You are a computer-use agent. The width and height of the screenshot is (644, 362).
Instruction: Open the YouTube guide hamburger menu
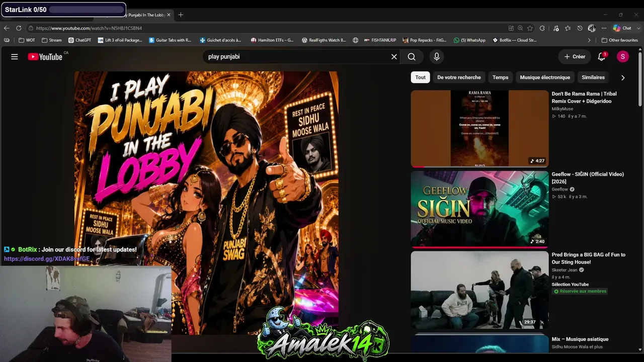point(15,57)
